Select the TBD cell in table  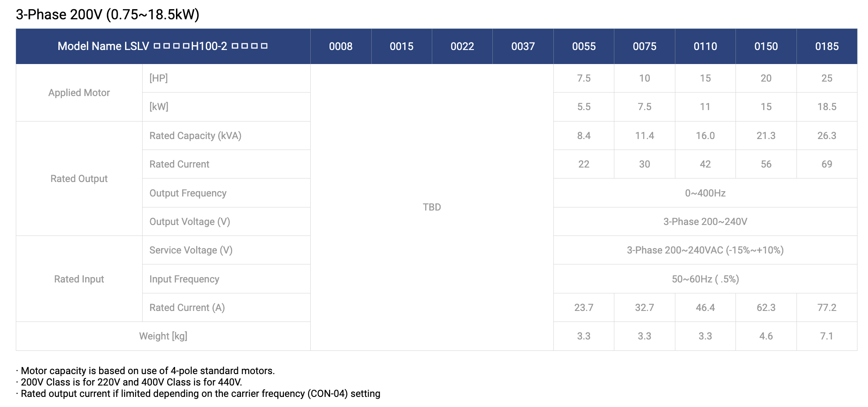pos(432,207)
